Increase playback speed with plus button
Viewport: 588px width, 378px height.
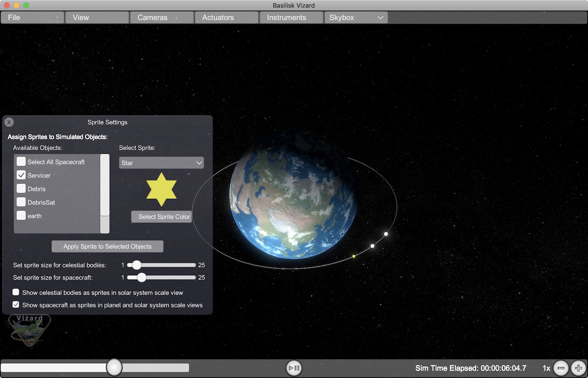tap(578, 368)
